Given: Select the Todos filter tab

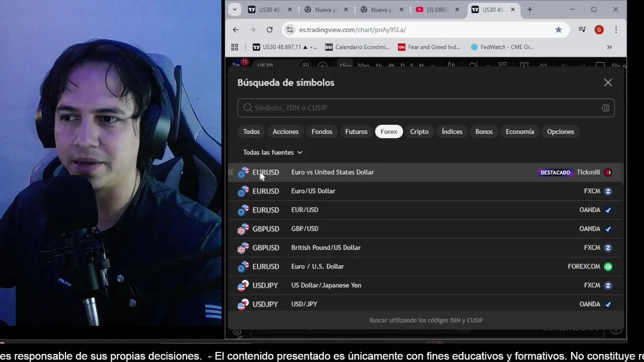Looking at the screenshot, I should [251, 132].
